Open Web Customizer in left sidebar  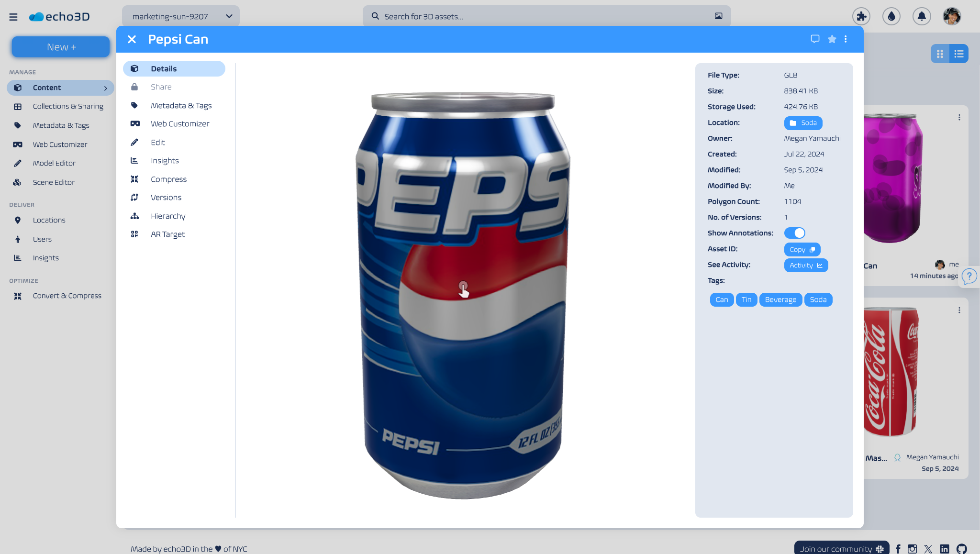pos(60,144)
